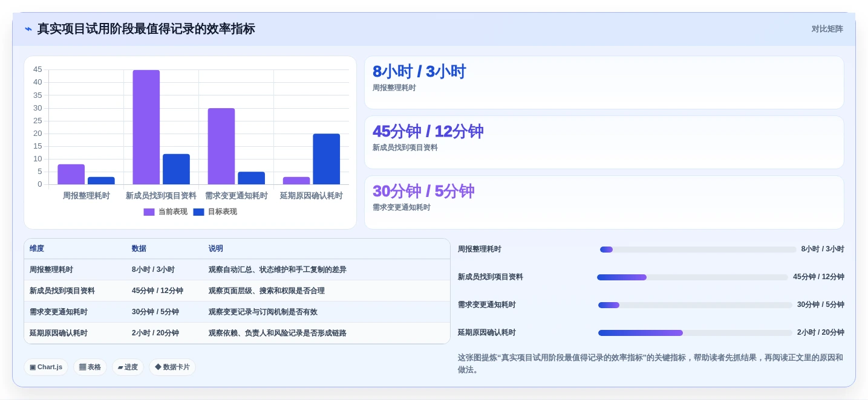Click the 周报整理耗时 progress bar
This screenshot has width=868, height=400.
point(698,250)
